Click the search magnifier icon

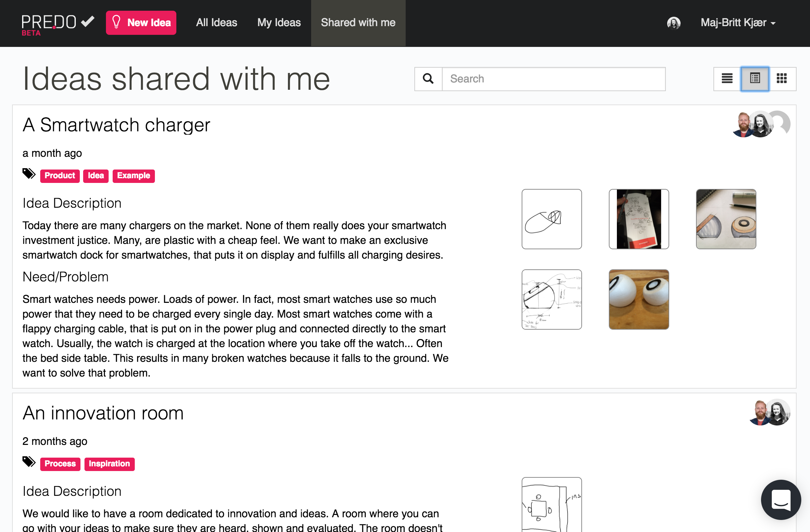[428, 79]
